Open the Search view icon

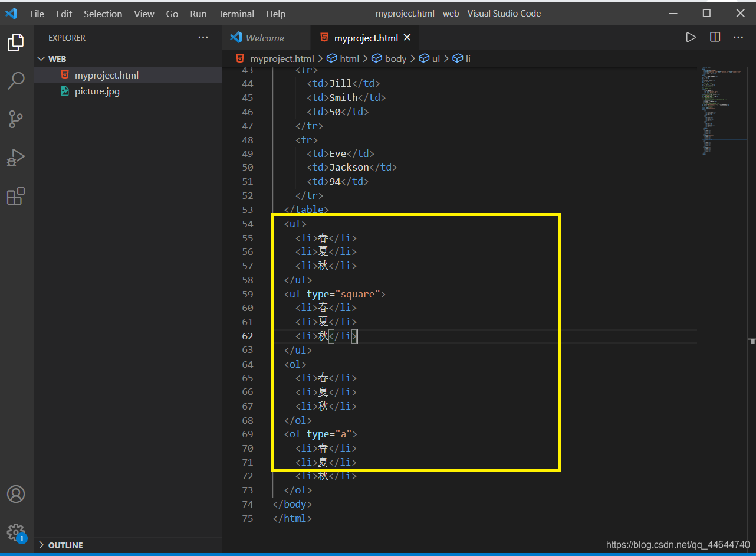coord(16,81)
